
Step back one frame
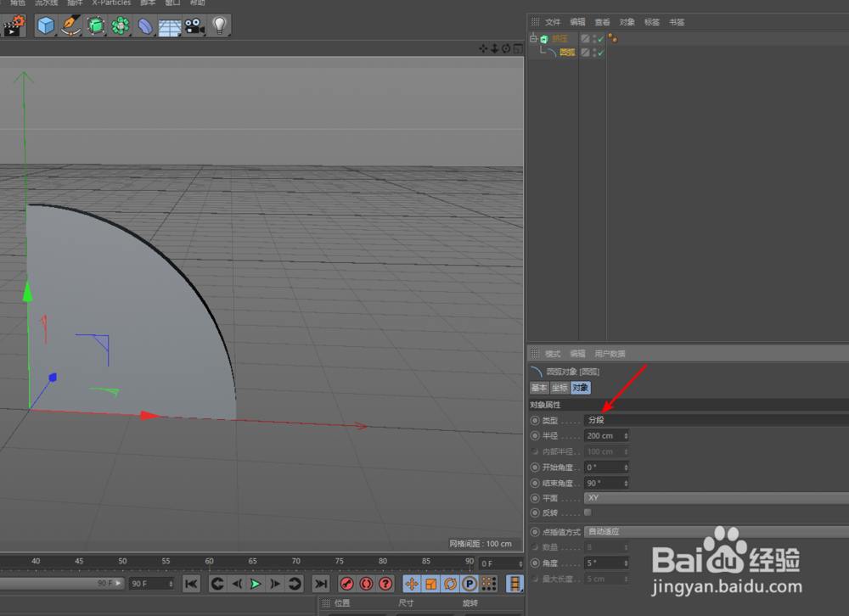point(237,584)
